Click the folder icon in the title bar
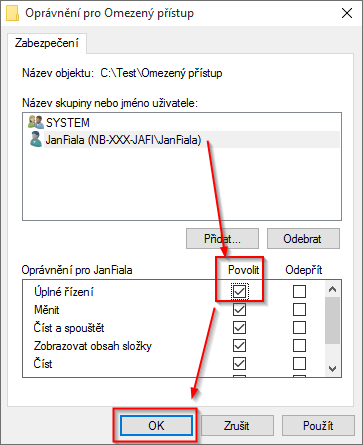Viewport: 363px width, 445px height. coord(12,13)
